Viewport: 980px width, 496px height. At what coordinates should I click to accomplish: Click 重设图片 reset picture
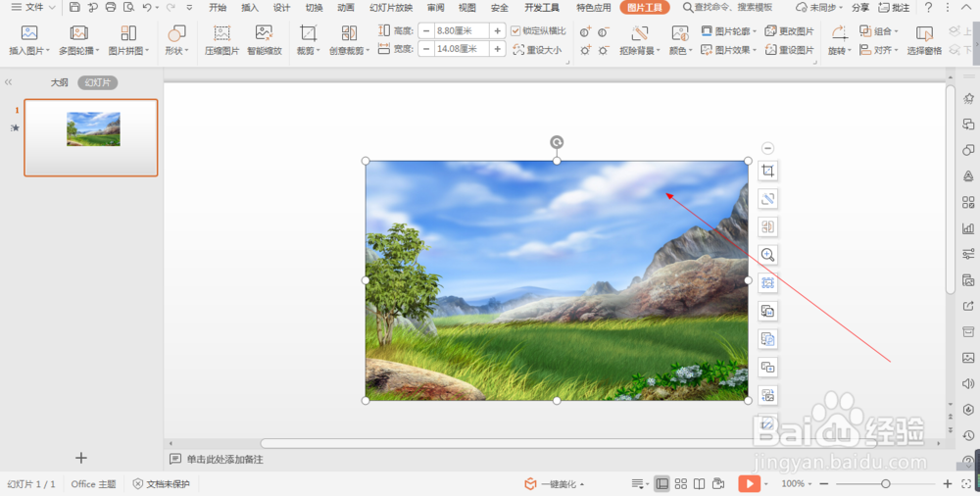789,49
